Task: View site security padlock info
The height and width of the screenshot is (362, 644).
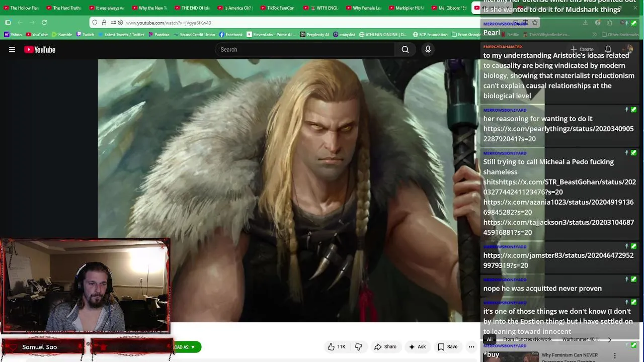Action: pos(104,23)
